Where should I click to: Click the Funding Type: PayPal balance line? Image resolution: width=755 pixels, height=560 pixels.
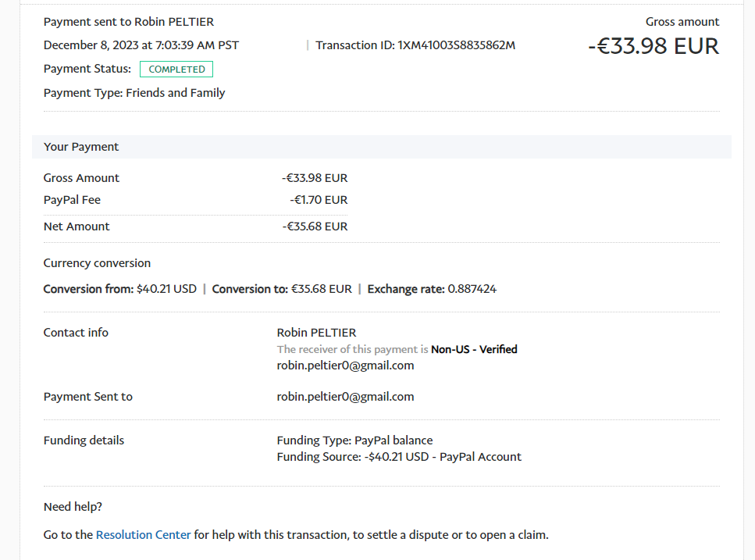click(x=354, y=441)
